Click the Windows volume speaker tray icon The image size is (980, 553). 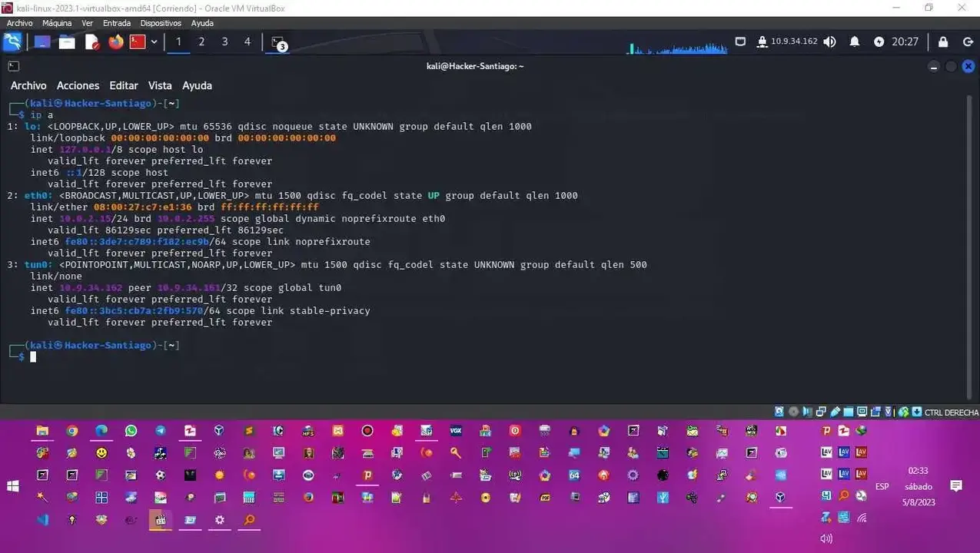[826, 538]
